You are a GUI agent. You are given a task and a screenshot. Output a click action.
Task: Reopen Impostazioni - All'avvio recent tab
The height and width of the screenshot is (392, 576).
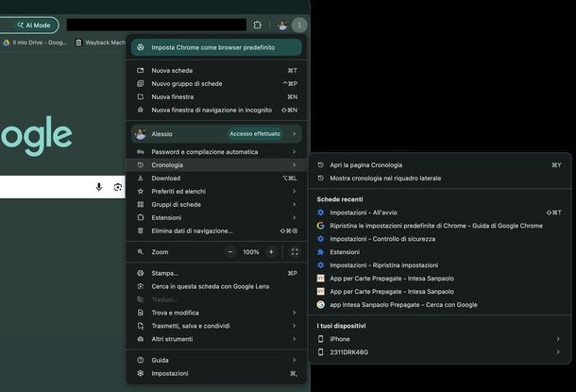coord(439,213)
